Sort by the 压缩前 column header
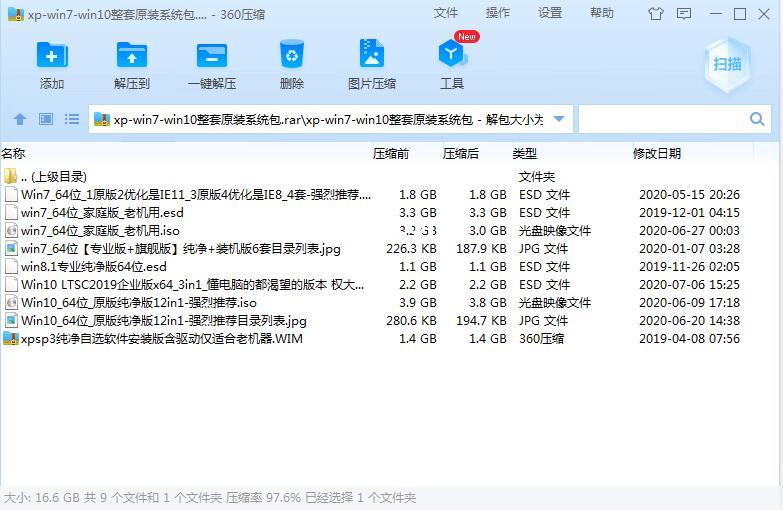783x510 pixels. pos(391,153)
